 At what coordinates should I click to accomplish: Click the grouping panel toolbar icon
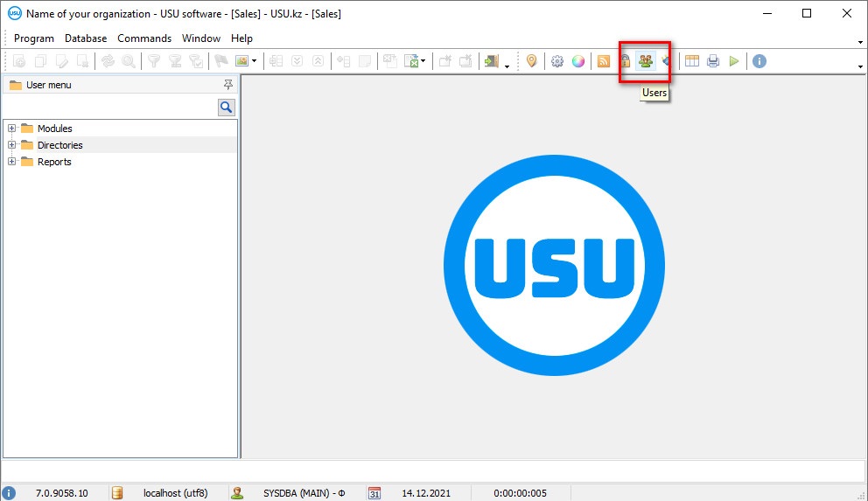coord(276,61)
